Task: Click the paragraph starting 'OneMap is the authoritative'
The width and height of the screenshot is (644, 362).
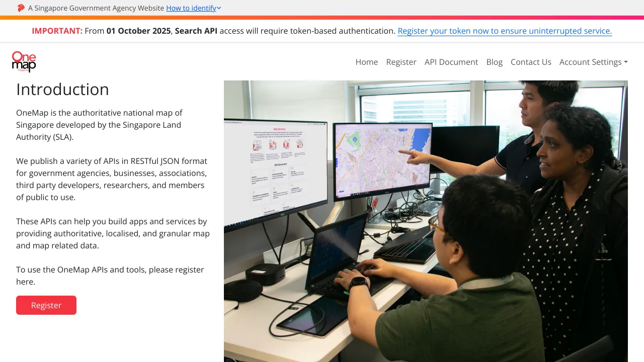Action: pos(99,125)
